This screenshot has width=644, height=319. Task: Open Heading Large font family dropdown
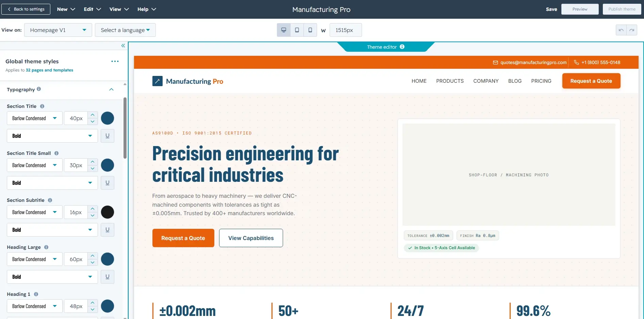pos(35,259)
